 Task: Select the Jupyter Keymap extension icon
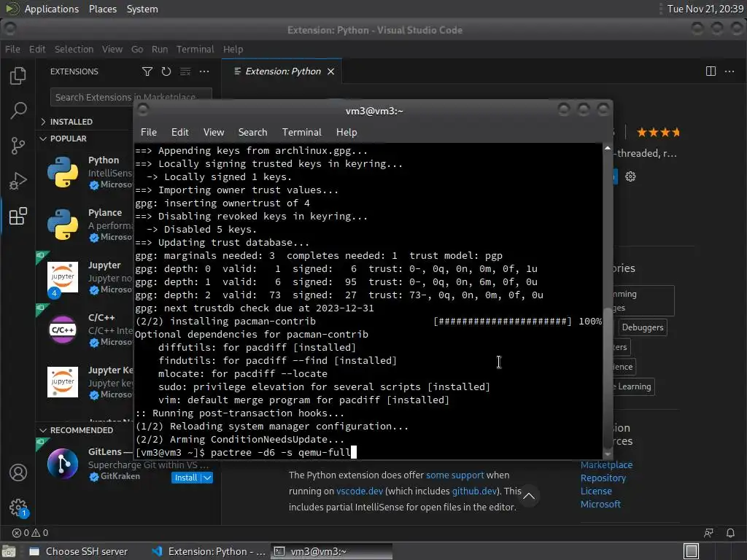63,382
